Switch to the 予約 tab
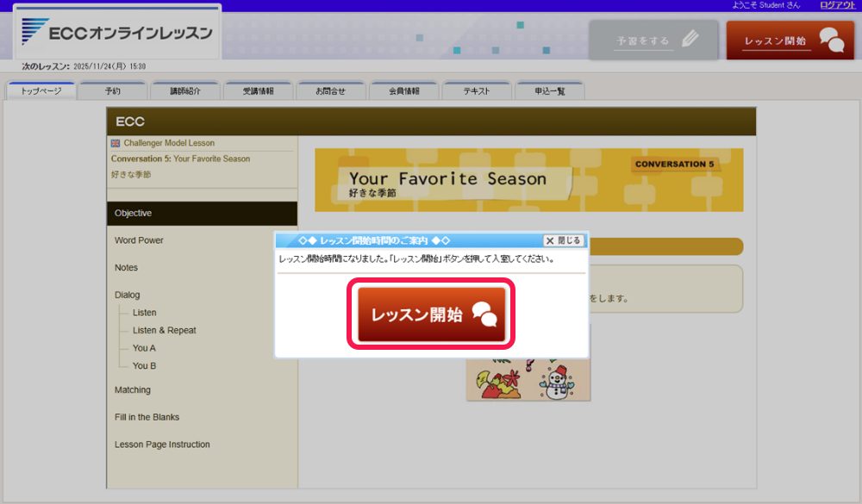 point(113,91)
